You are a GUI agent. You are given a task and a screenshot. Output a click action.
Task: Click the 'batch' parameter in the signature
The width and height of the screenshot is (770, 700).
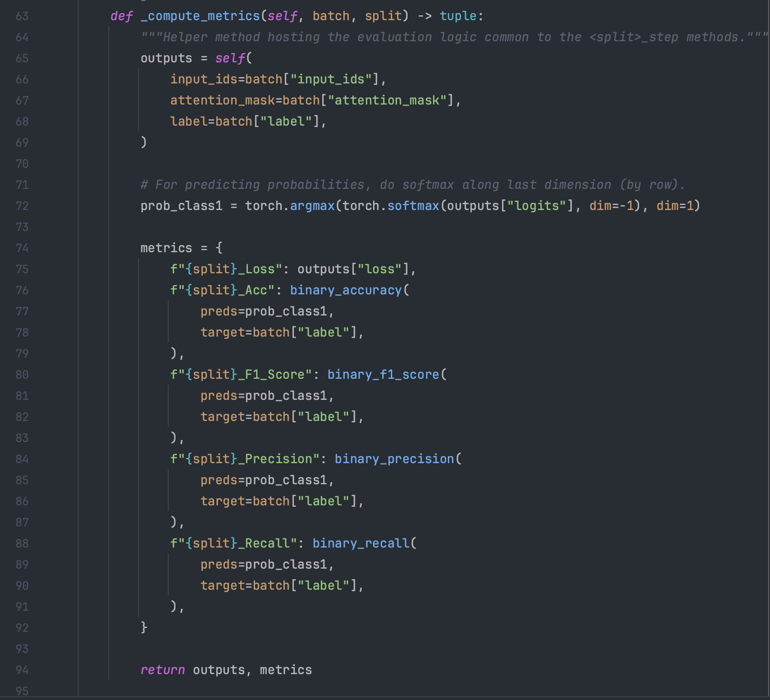331,16
